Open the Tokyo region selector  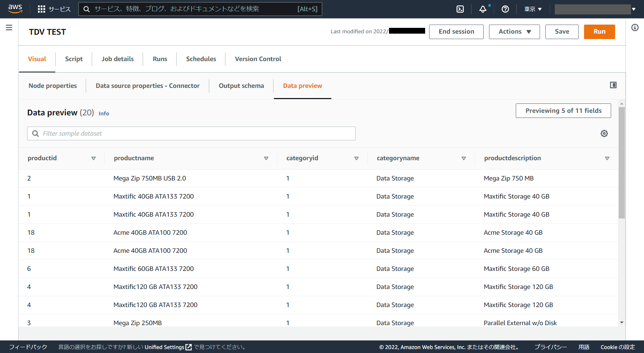pyautogui.click(x=533, y=9)
